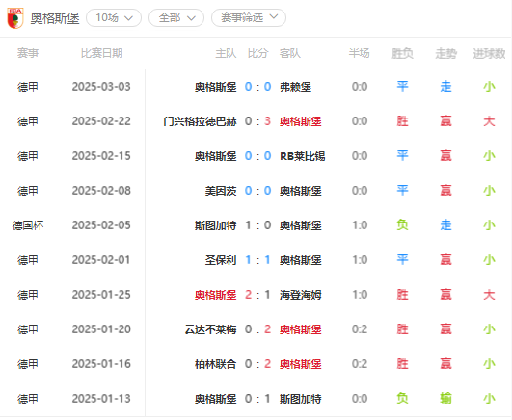Screen dimensions: 512x420
Task: Click half-time score 0:2 in 2025-01-20 row
Action: 360,329
